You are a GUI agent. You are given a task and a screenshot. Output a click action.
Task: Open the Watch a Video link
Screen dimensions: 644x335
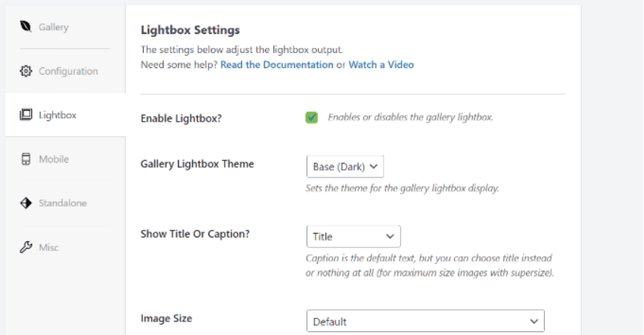click(381, 65)
